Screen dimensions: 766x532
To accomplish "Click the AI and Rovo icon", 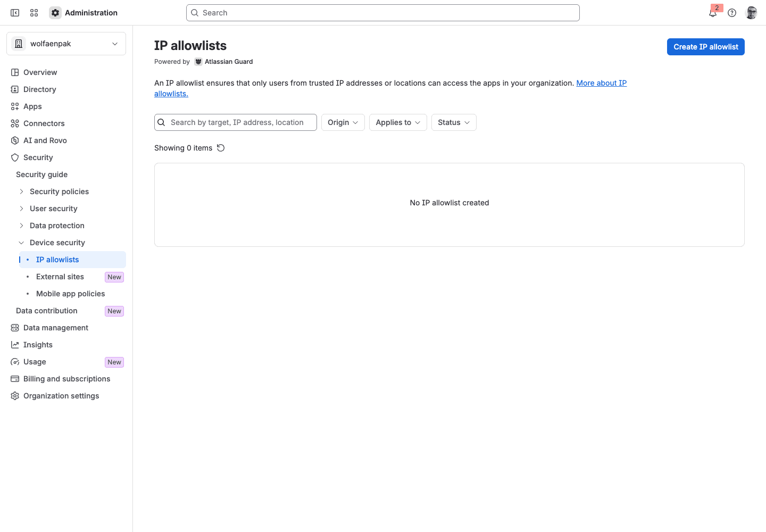I will [x=15, y=140].
